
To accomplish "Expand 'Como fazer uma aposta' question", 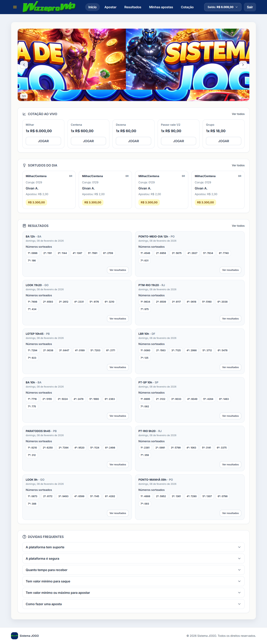I will [x=133, y=604].
